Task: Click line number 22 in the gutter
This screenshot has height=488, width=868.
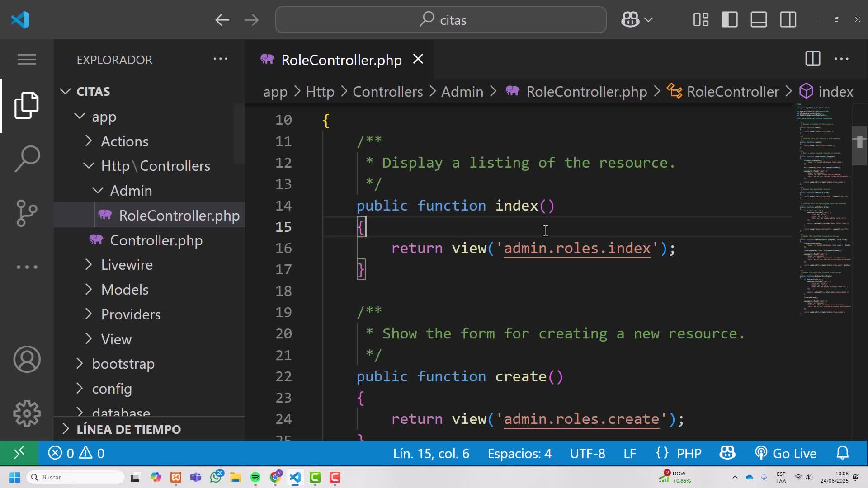Action: [x=283, y=376]
